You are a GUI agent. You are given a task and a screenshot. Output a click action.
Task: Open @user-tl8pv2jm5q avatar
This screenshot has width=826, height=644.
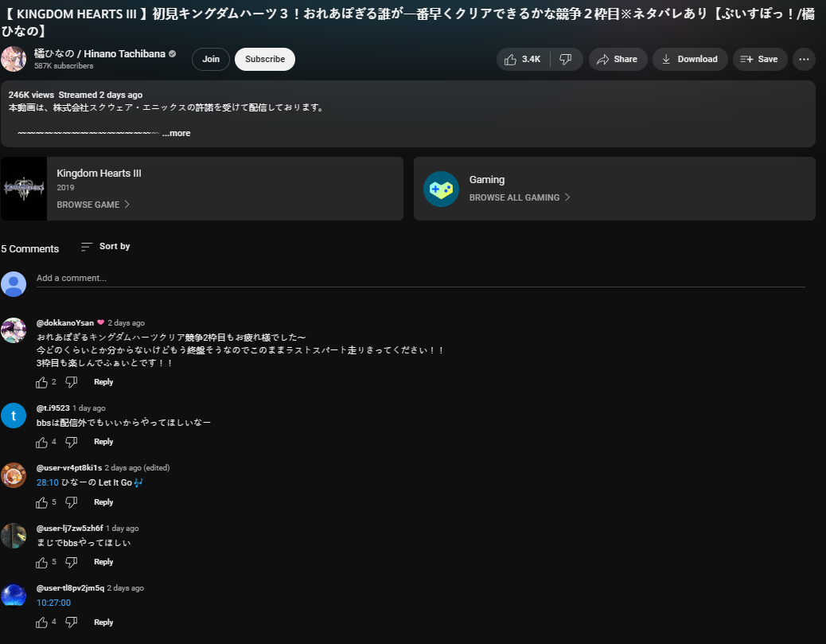coord(14,595)
